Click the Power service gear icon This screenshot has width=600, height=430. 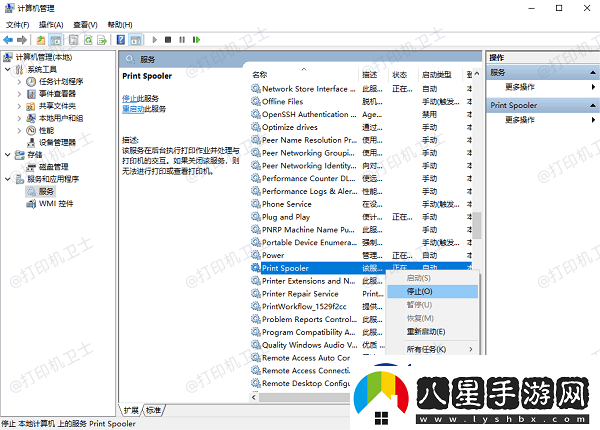(256, 255)
